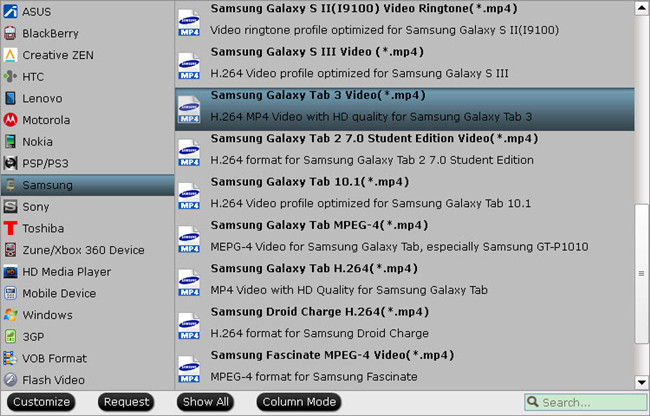Click 'H.264 format for Samsung Droid Charge' description
The width and height of the screenshot is (650, 416).
(x=319, y=333)
